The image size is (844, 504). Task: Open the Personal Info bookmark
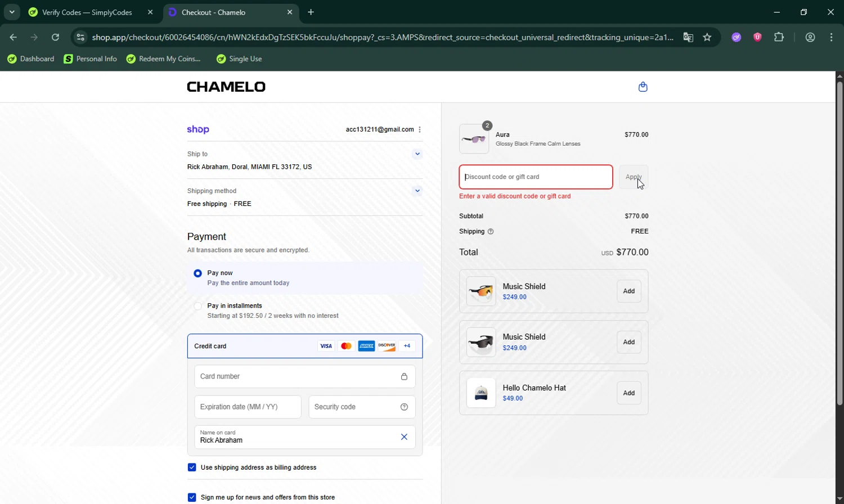coord(91,58)
